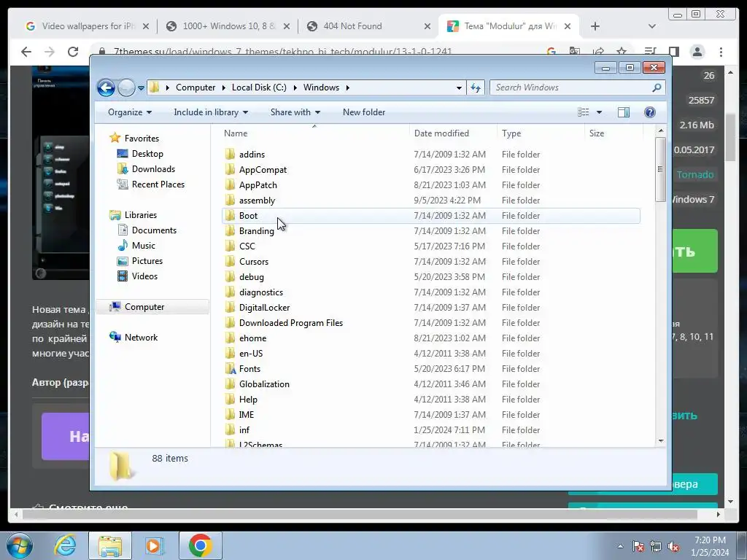Screen dimensions: 747x560
Task: Open the Include in library menu
Action: [x=211, y=112]
